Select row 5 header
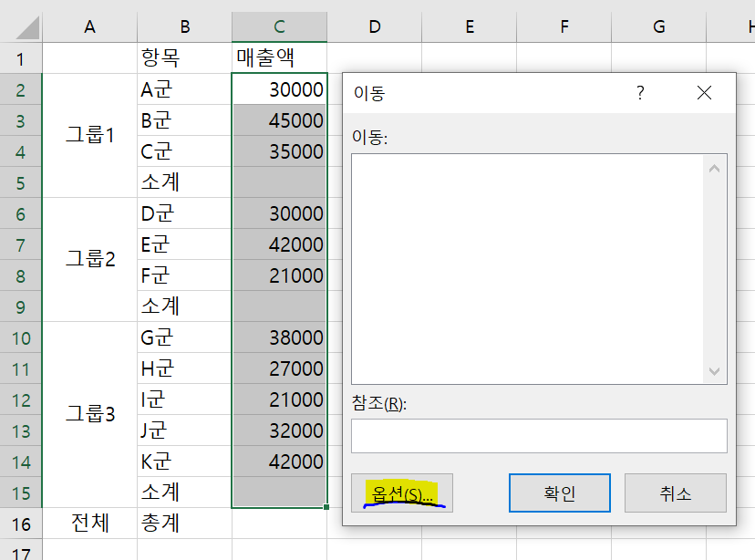The image size is (755, 560). click(21, 182)
